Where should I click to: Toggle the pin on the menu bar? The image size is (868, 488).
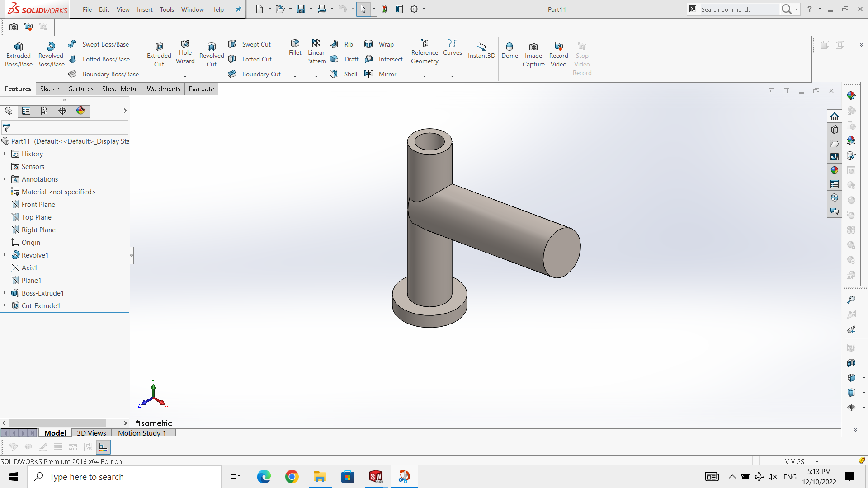pyautogui.click(x=238, y=9)
